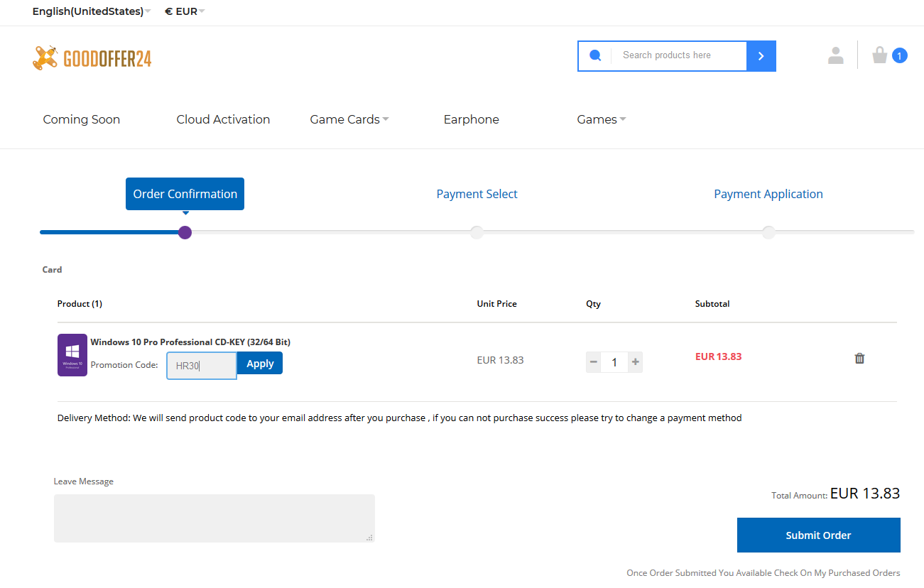This screenshot has width=924, height=588.
Task: Click the GoodOffer24 logo
Action: [x=92, y=58]
